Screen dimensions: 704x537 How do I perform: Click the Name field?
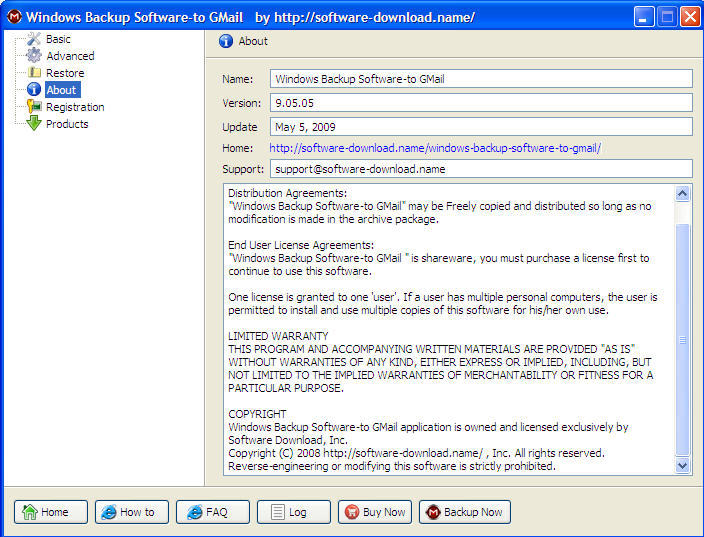(481, 79)
